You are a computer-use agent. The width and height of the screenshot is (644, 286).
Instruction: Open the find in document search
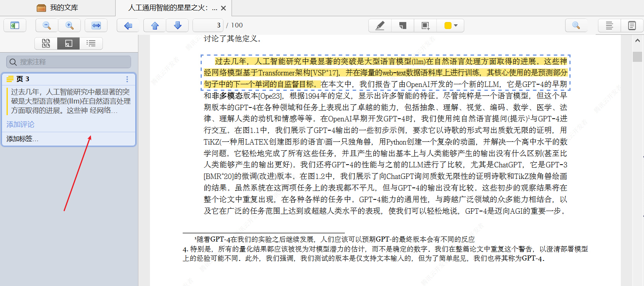coord(576,26)
